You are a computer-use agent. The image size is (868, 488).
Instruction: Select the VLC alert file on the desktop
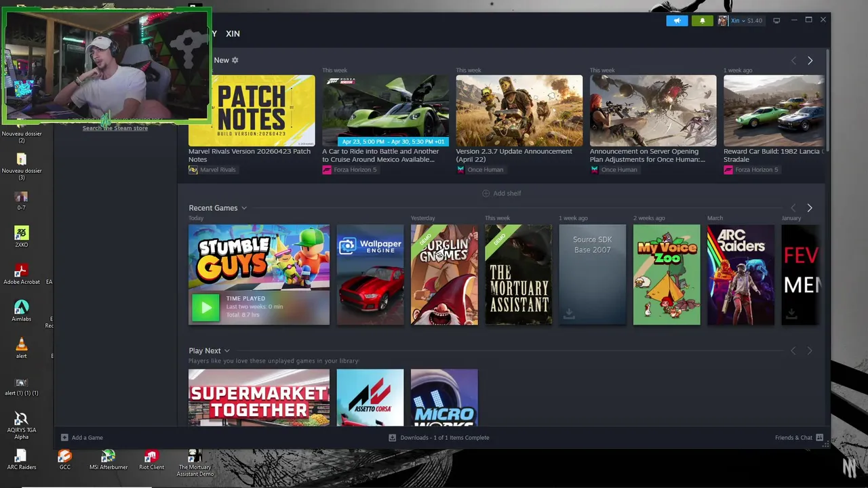point(21,348)
